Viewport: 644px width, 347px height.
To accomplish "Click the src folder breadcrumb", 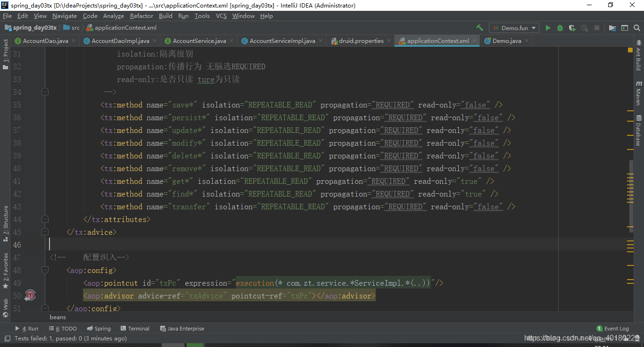I will pos(72,28).
